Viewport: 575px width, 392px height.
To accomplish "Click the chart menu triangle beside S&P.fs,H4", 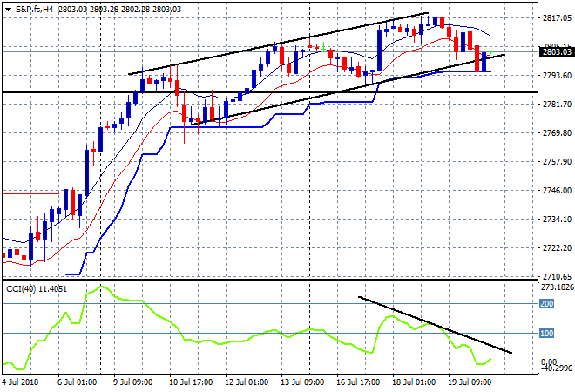I will point(8,10).
